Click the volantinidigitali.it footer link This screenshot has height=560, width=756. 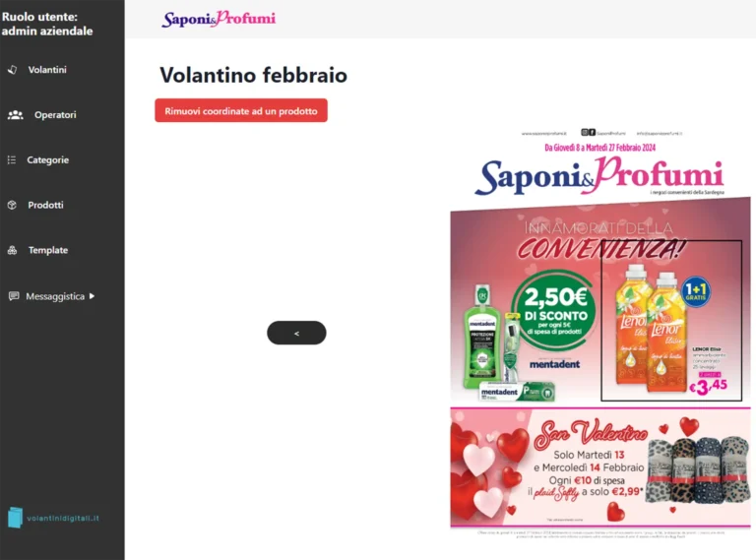coord(63,518)
